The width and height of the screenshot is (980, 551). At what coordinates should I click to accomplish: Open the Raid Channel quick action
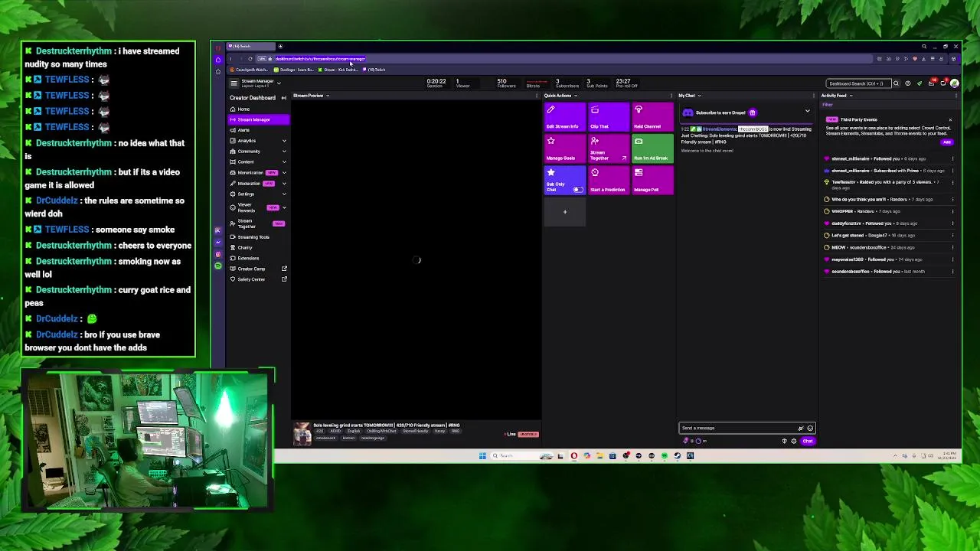click(x=652, y=116)
